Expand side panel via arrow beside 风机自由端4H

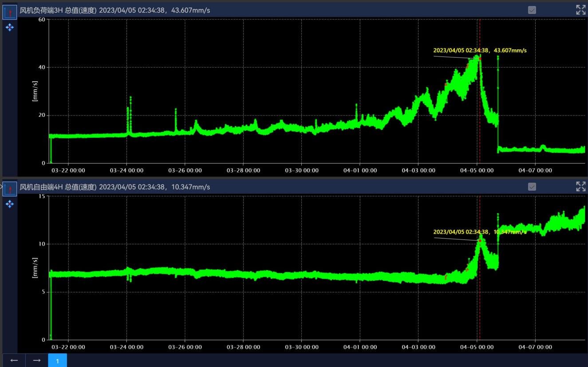coord(1,187)
